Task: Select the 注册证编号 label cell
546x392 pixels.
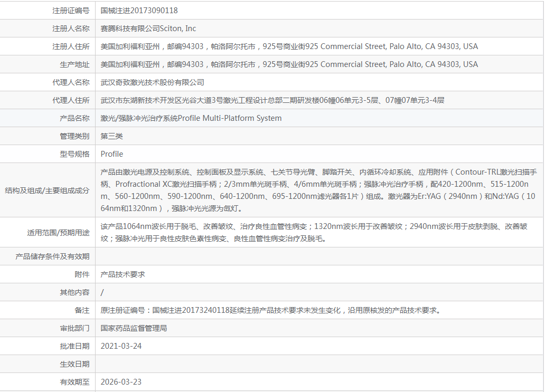Action: click(x=71, y=11)
